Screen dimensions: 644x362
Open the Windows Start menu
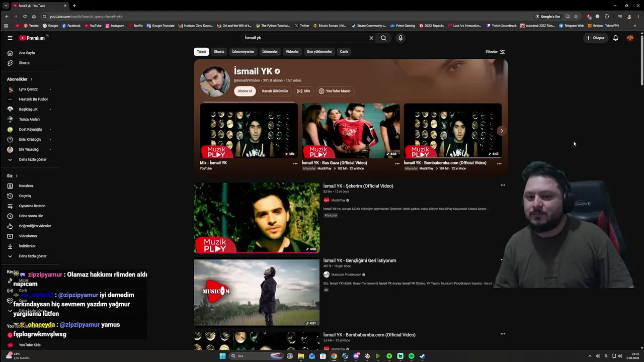click(x=222, y=356)
